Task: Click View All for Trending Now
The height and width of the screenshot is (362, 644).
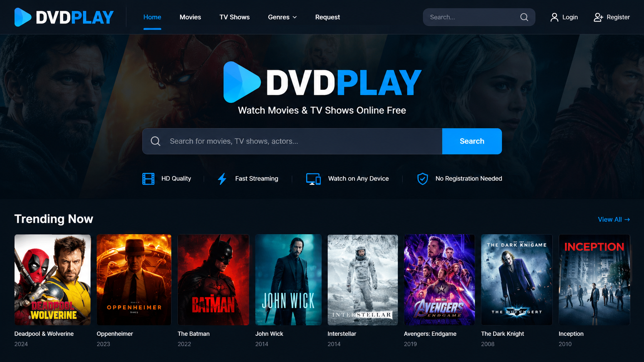Action: (614, 220)
